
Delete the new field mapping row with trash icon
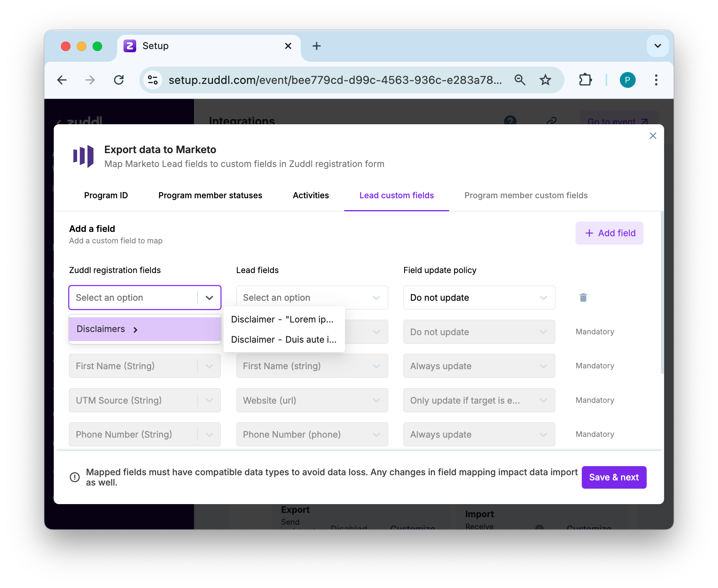point(583,298)
